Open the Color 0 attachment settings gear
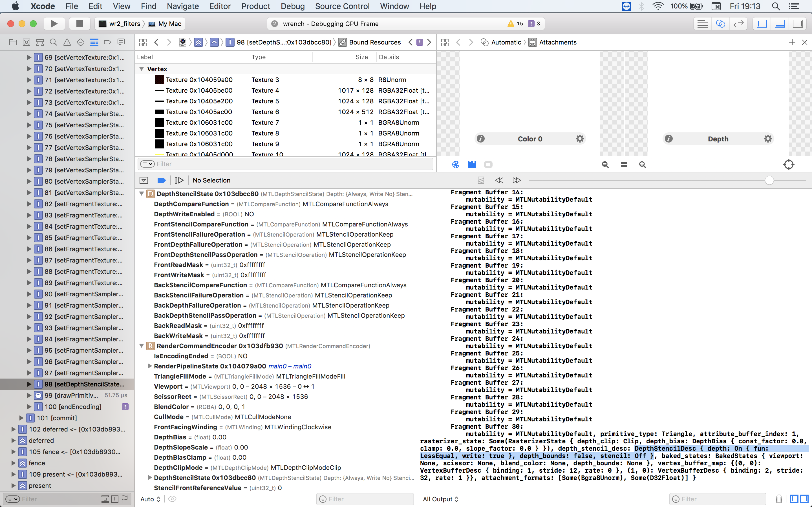The height and width of the screenshot is (507, 812). pos(580,139)
